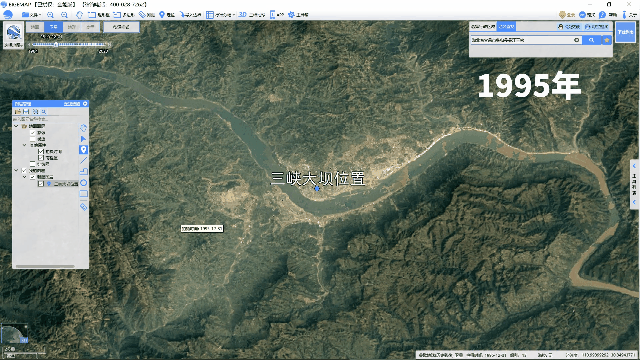Uncheck the Three Gorges placemark checkbox
640x360 pixels.
point(41,184)
